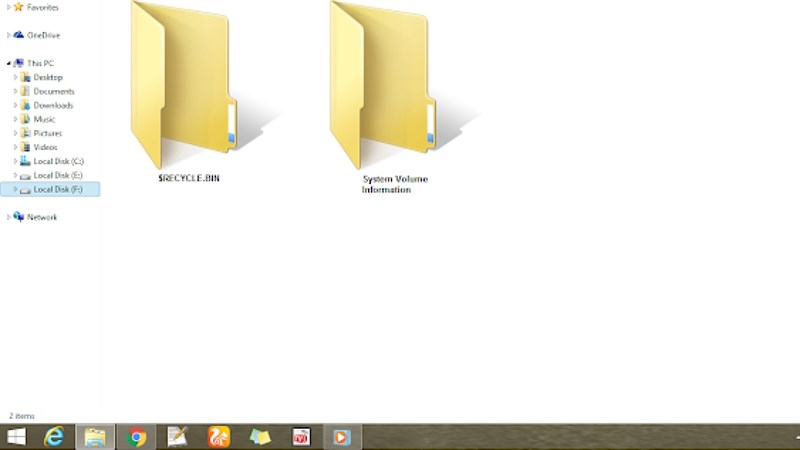Open the Network label in the sidebar
The height and width of the screenshot is (450, 800).
pos(42,217)
